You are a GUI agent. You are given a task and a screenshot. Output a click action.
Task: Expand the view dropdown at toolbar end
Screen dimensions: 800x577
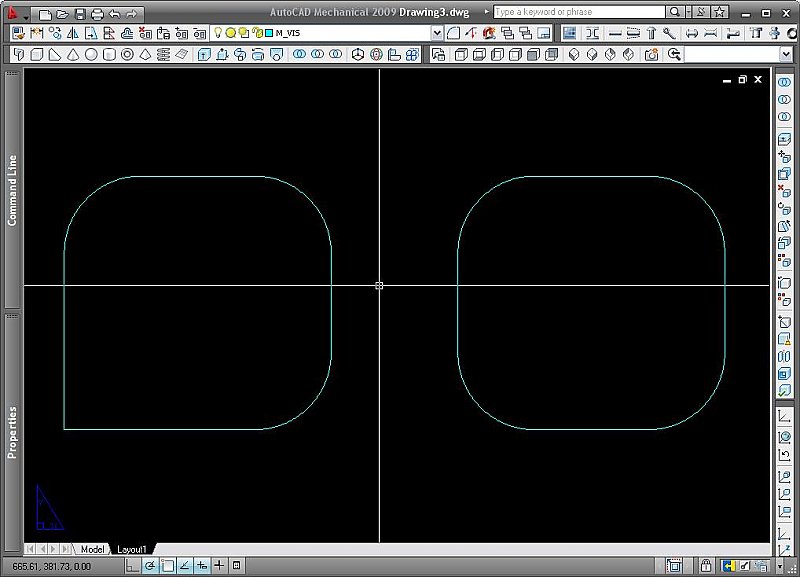[x=786, y=54]
